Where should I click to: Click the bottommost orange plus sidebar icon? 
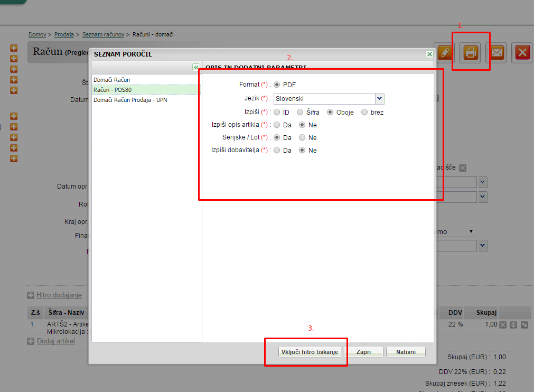pos(14,158)
